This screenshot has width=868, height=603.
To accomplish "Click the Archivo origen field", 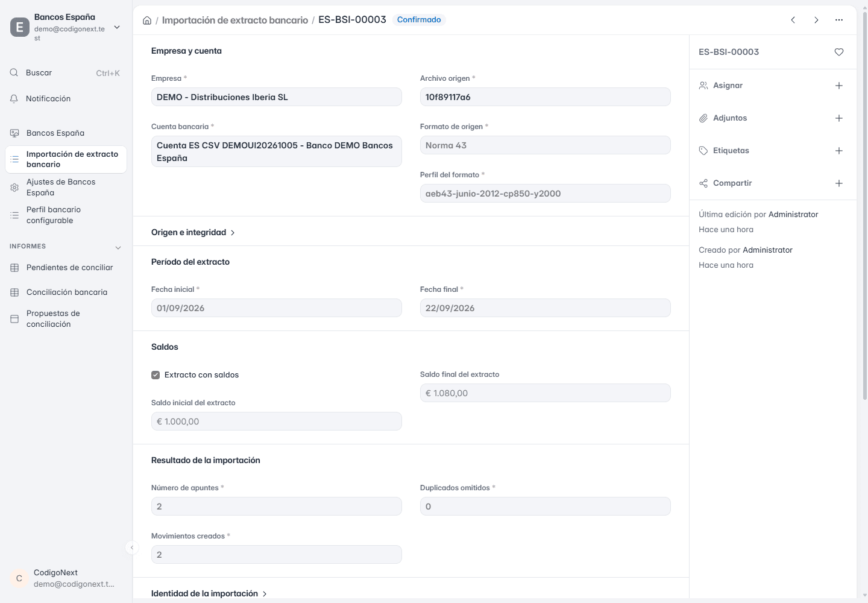I will pyautogui.click(x=546, y=97).
